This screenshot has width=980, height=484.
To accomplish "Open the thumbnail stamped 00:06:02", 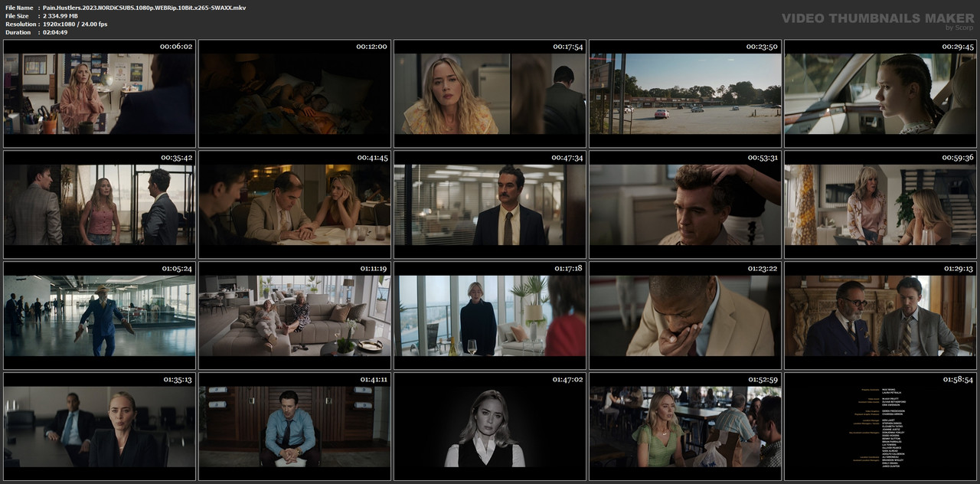I will [x=99, y=93].
